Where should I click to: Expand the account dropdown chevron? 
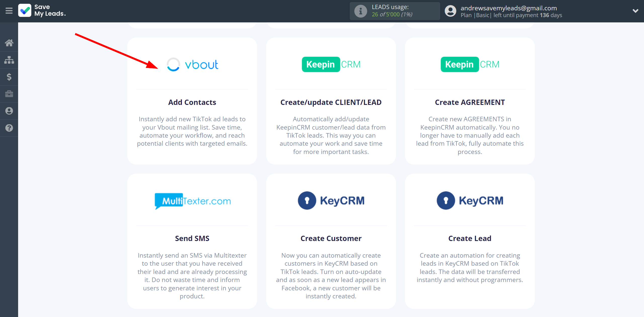[x=635, y=11]
